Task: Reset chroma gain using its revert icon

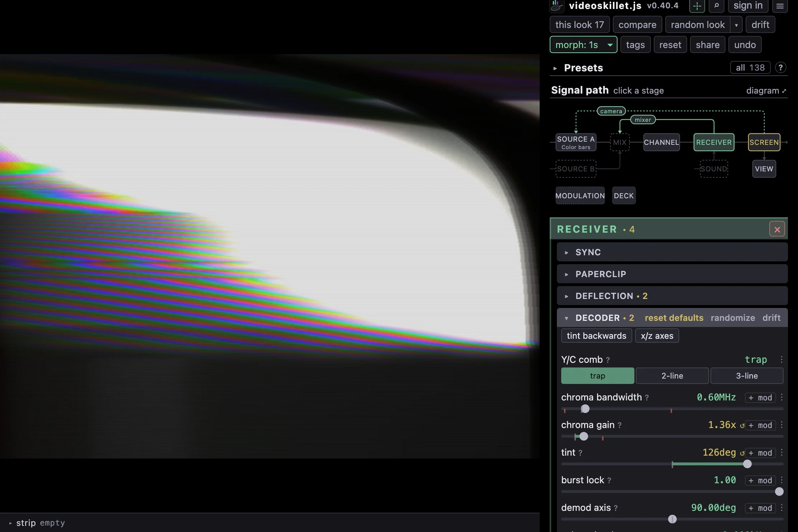Action: [742, 426]
